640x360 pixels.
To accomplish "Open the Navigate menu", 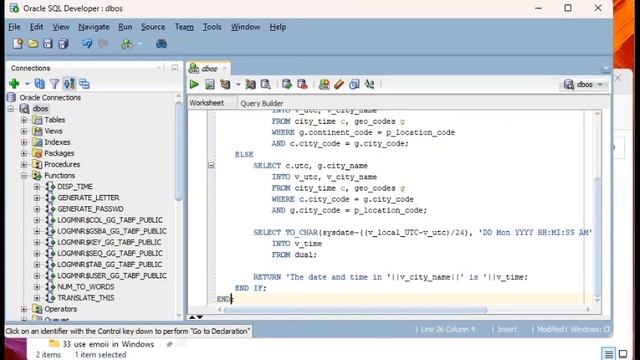I will tap(94, 27).
